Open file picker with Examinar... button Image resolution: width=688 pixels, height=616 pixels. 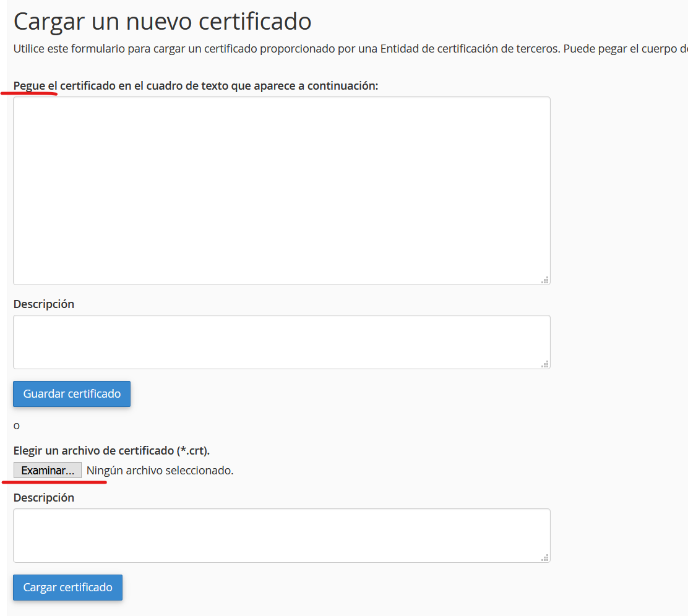tap(48, 471)
